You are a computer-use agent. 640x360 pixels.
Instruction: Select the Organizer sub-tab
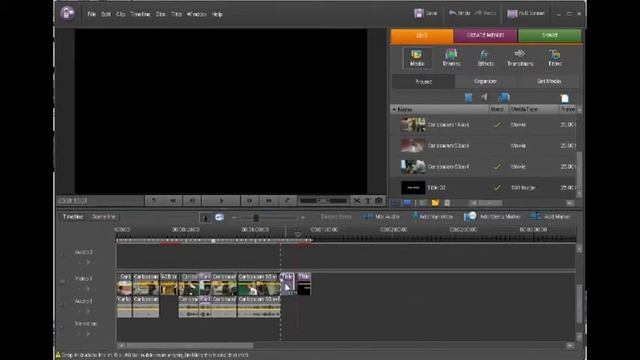(x=485, y=82)
